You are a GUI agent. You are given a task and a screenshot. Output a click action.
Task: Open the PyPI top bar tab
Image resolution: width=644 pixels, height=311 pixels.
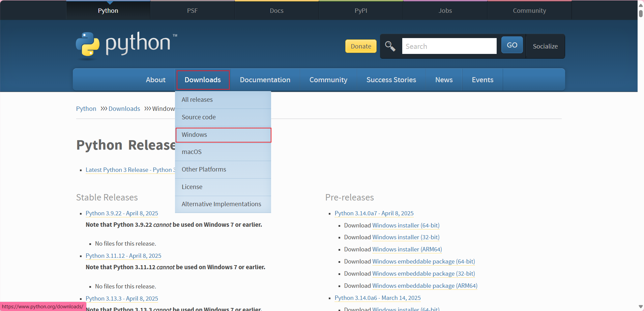pyautogui.click(x=361, y=10)
